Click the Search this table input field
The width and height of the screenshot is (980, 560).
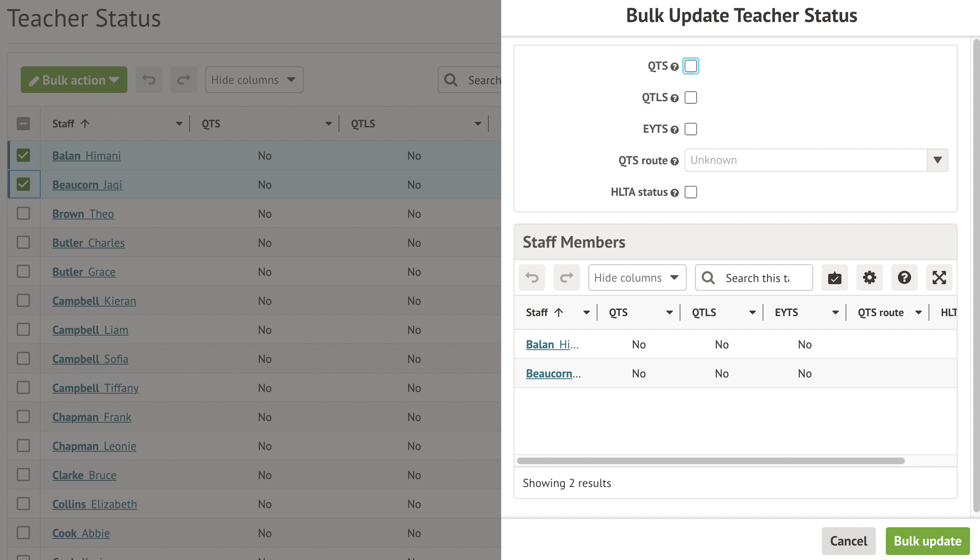757,278
